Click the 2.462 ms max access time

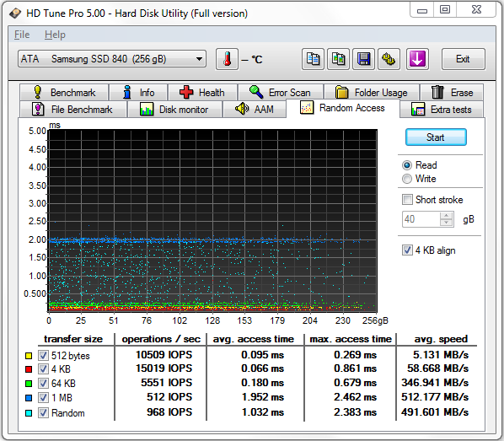click(x=355, y=397)
